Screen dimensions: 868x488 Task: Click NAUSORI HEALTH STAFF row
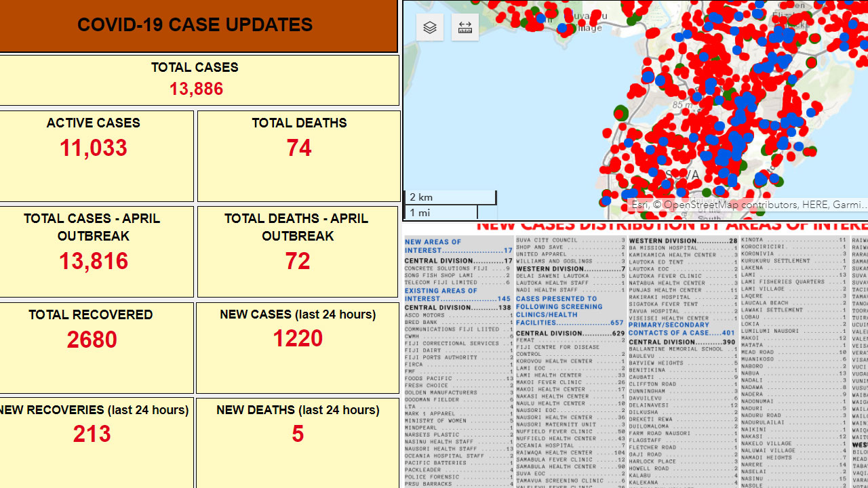[x=458, y=449]
